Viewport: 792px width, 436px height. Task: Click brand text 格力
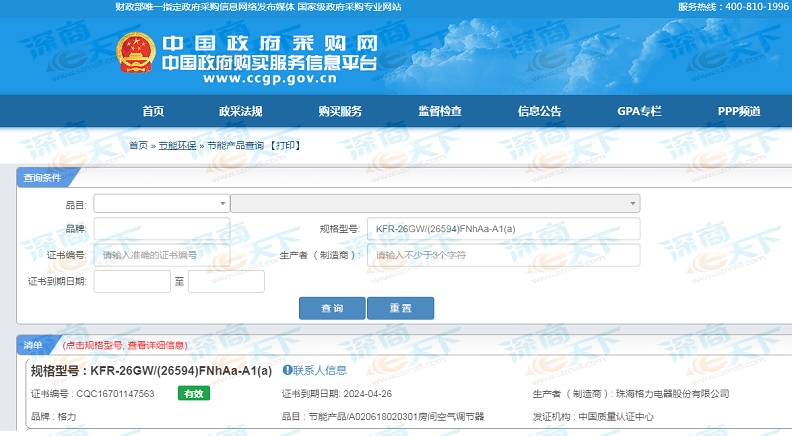[67, 416]
